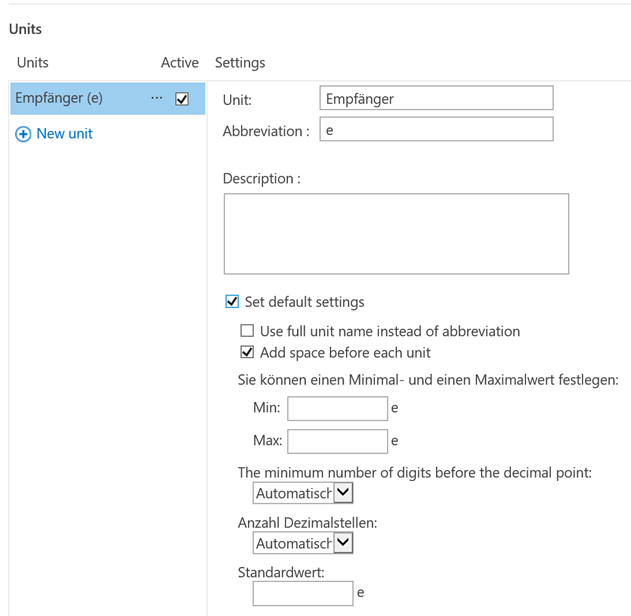Toggle the Active checkbox for Empfänger

coord(182,99)
